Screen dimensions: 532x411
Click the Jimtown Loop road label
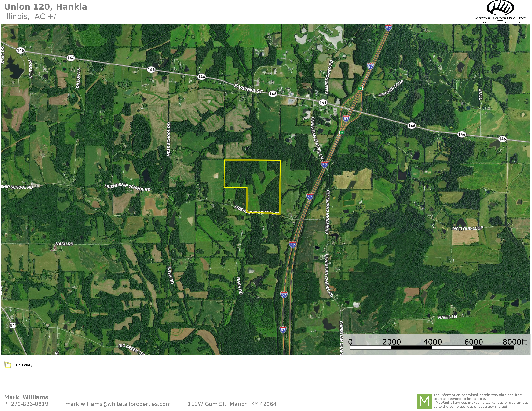[391, 88]
